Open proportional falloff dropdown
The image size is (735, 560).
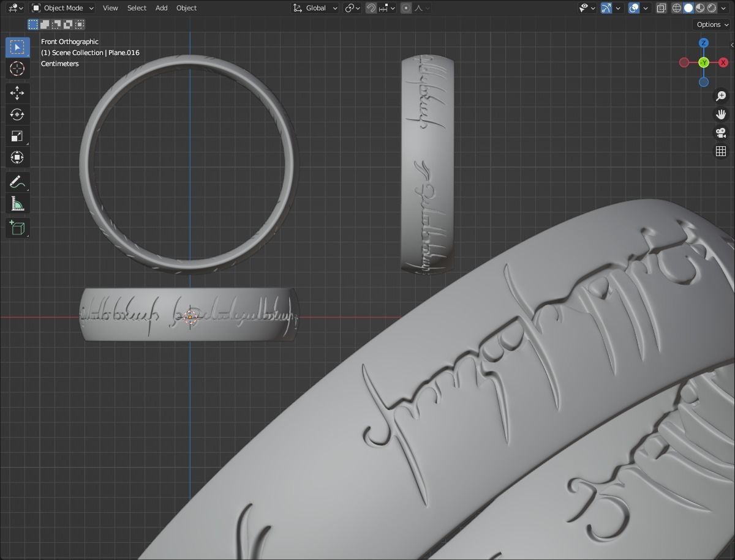click(422, 8)
